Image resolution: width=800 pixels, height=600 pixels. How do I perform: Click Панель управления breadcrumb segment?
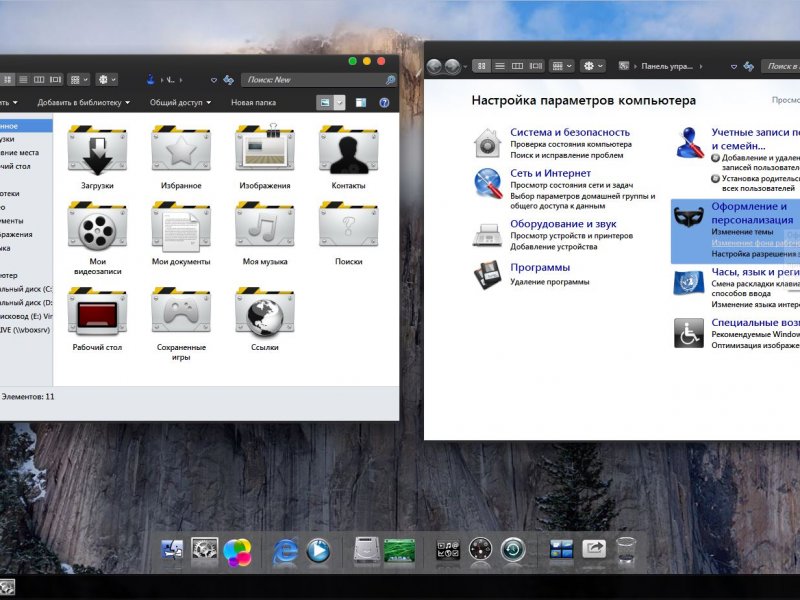click(x=667, y=66)
